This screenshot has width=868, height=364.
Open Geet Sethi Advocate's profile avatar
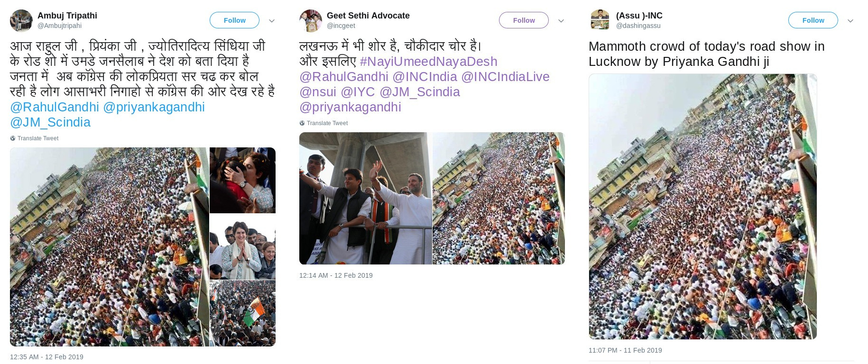point(311,20)
